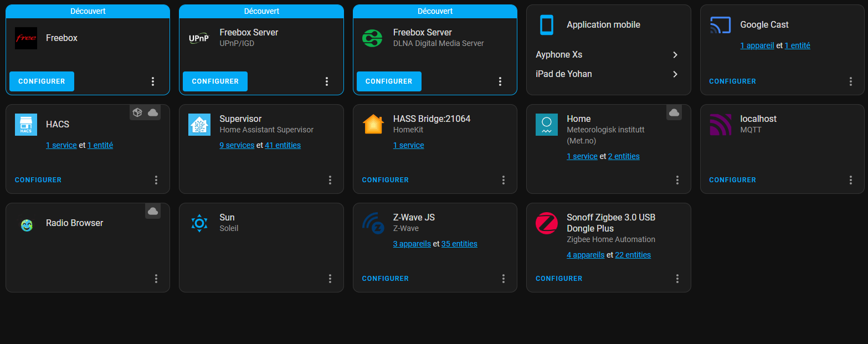This screenshot has width=868, height=344.
Task: Open the HACS '1 service' link
Action: [61, 146]
